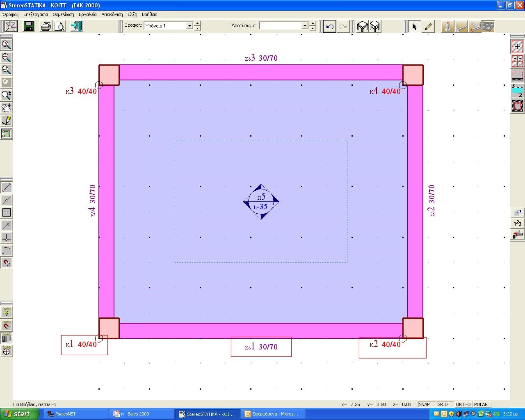
Task: Undo the last action
Action: [329, 27]
